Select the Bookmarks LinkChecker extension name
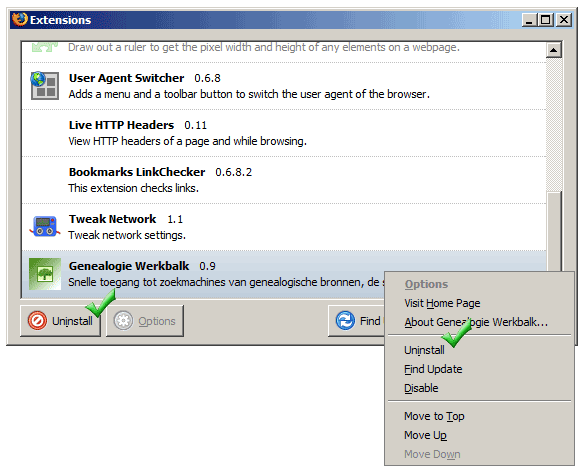 [137, 172]
